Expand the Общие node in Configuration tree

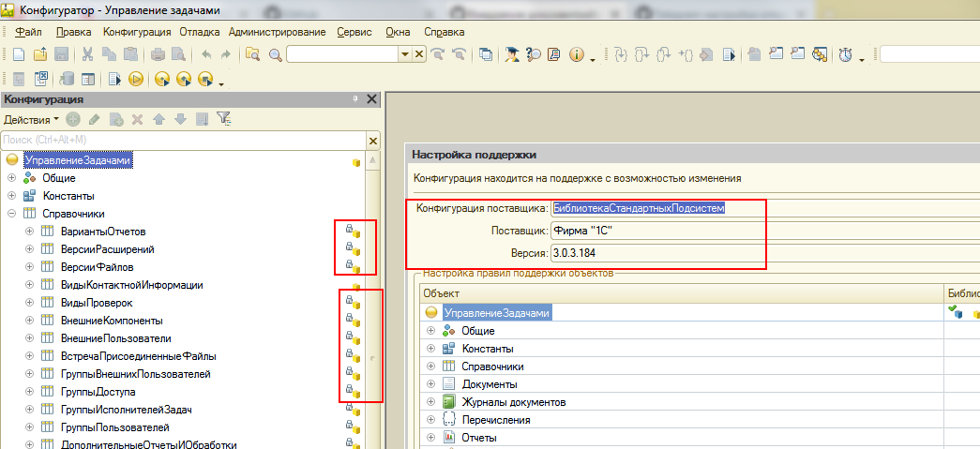click(x=11, y=178)
